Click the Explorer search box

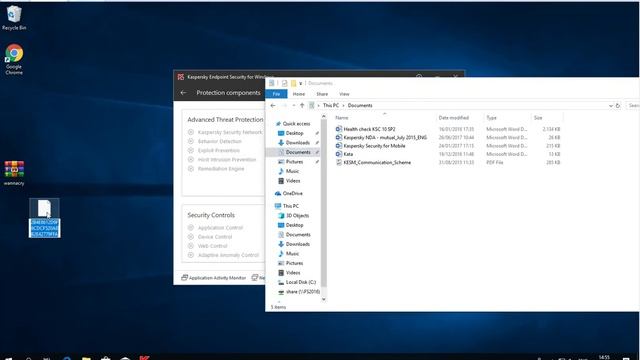tap(633, 106)
